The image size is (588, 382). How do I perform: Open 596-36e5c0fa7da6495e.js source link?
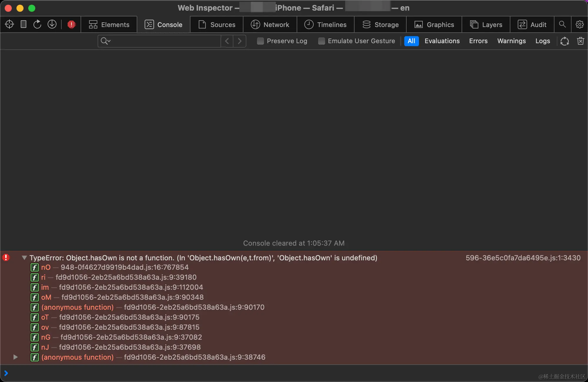tap(523, 258)
